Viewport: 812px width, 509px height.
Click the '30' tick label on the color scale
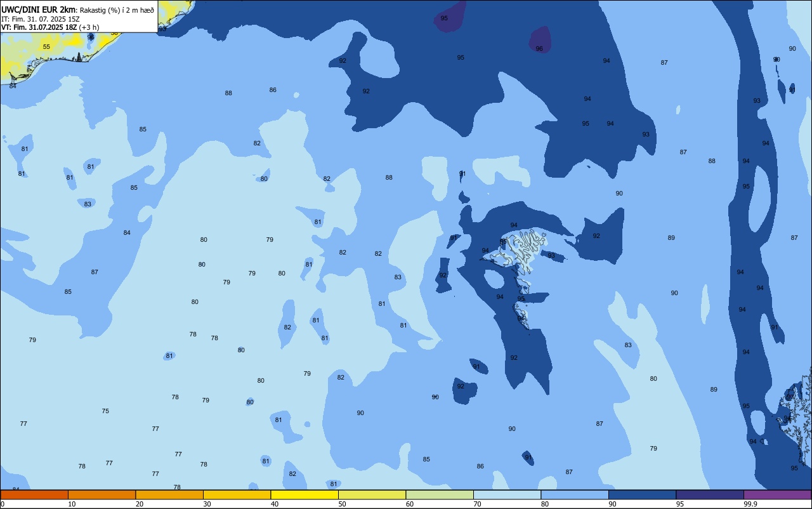click(x=207, y=504)
